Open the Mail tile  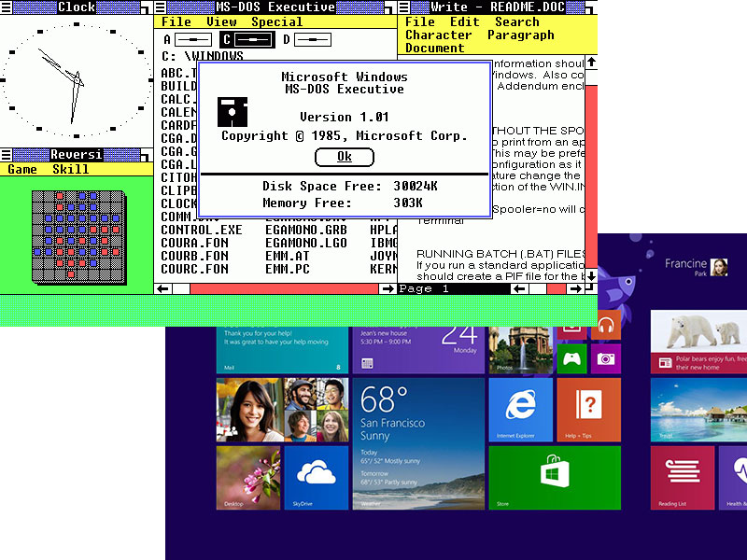(282, 350)
